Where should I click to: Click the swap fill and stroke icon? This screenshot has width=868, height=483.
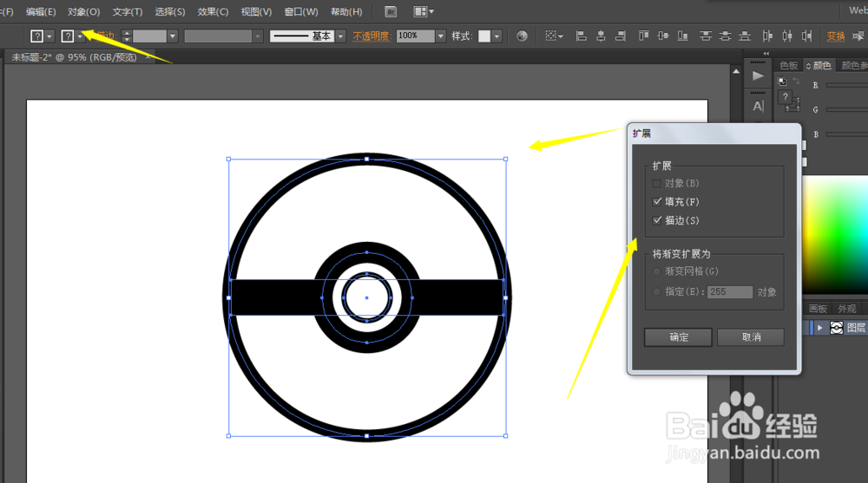click(x=796, y=81)
